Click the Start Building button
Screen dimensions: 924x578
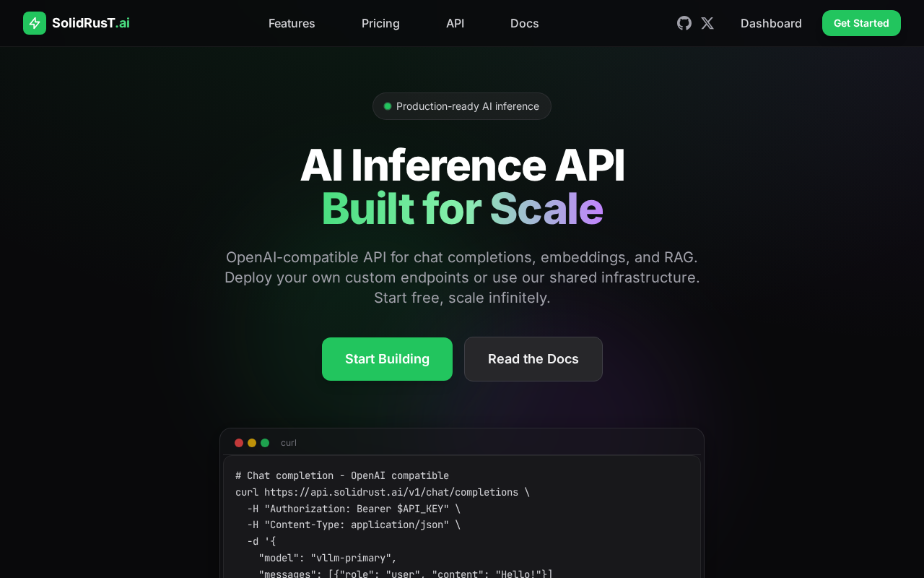(387, 359)
